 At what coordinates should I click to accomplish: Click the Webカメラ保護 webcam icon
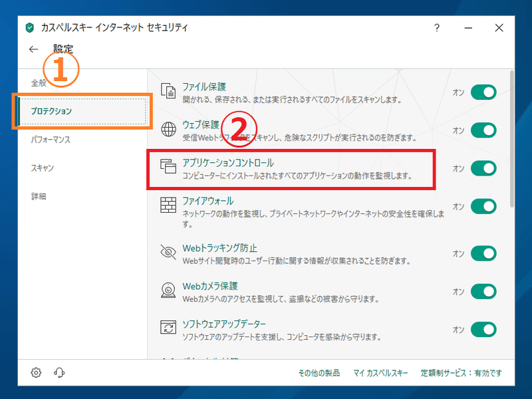coord(168,290)
